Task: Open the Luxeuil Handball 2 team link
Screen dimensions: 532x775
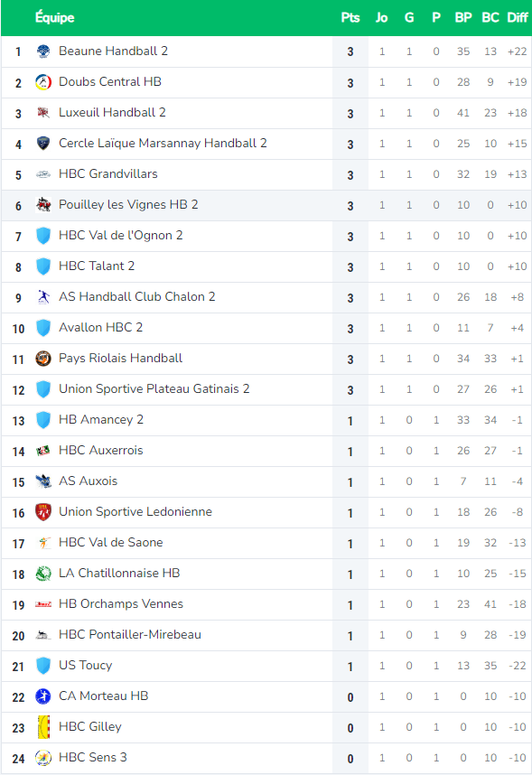Action: click(x=112, y=113)
